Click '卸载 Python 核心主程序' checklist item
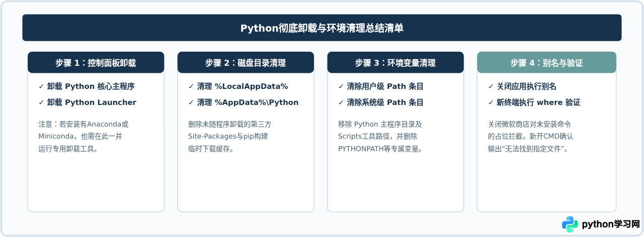 pos(87,86)
